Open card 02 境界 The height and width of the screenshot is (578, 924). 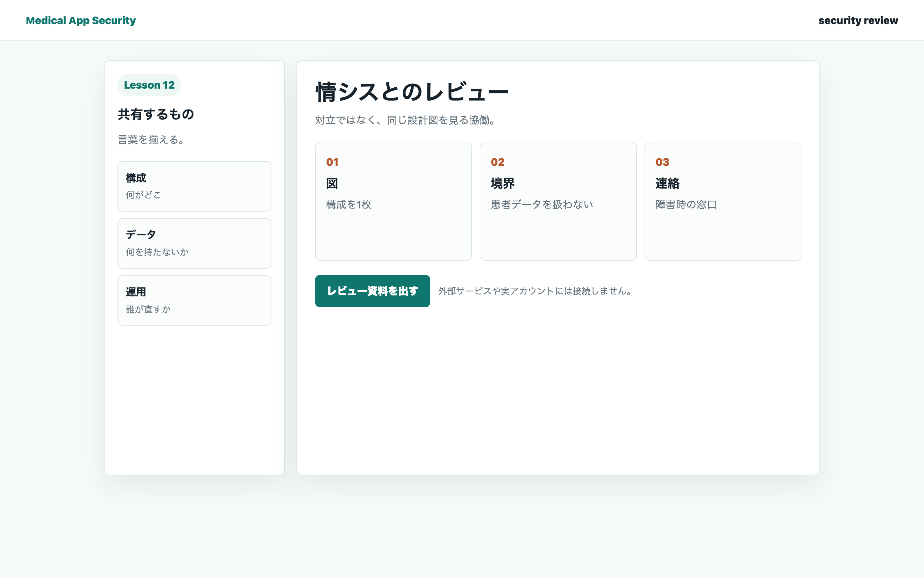[558, 201]
